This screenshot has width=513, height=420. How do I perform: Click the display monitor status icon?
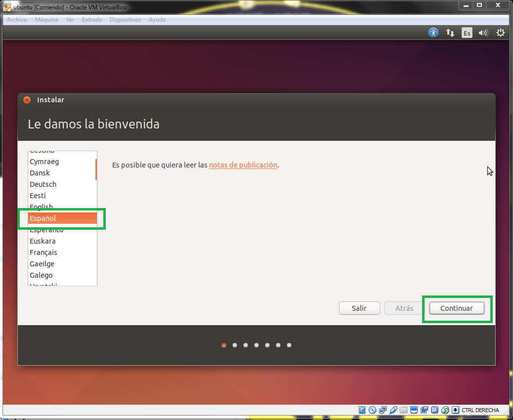414,410
